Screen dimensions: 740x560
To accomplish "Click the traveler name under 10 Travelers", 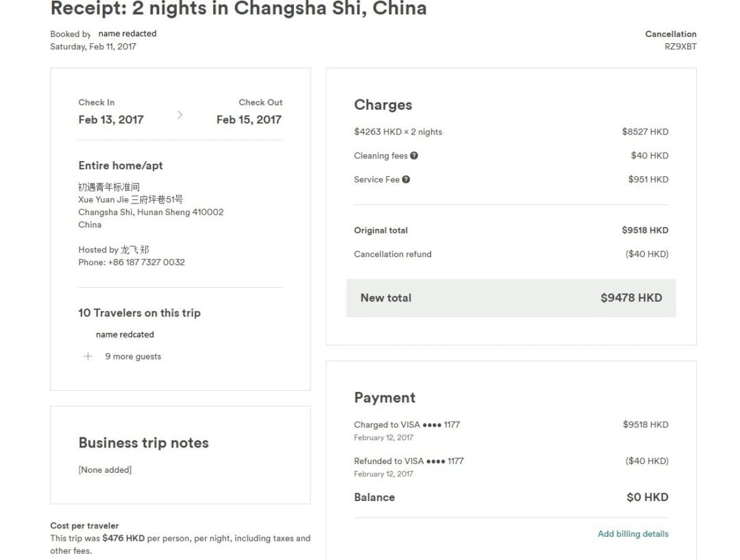I will [x=125, y=334].
